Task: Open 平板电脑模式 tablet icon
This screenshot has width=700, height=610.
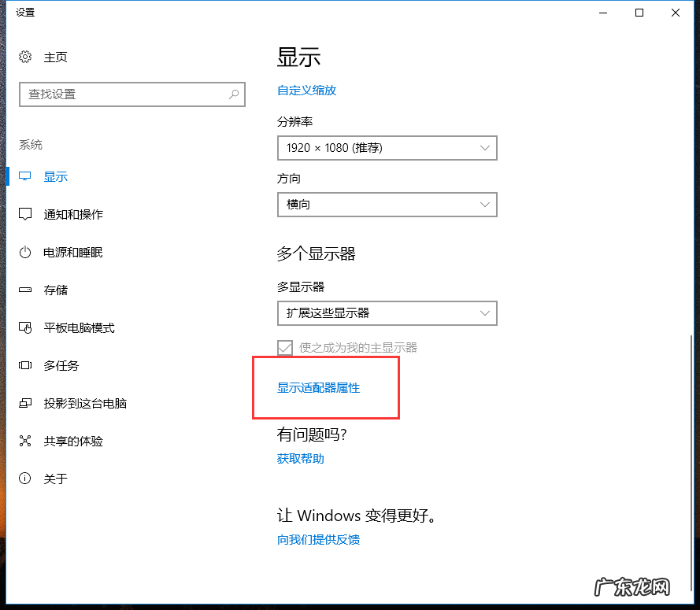Action: (x=24, y=327)
